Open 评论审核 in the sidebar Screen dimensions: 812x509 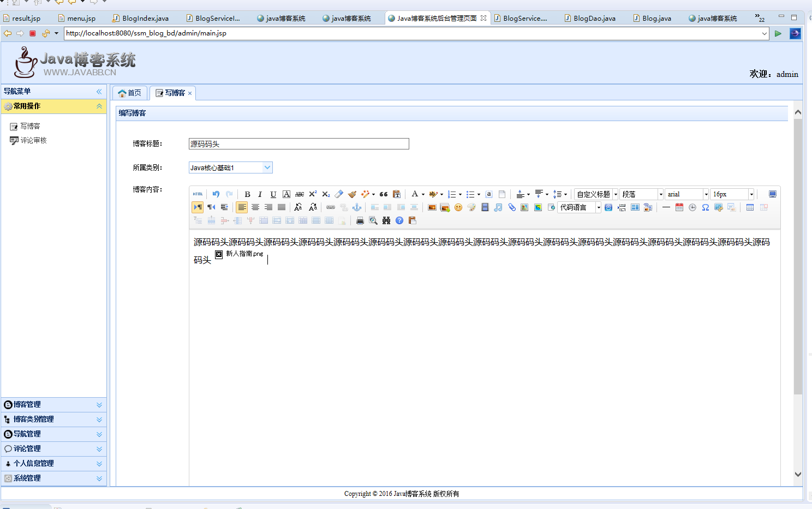[x=33, y=140]
